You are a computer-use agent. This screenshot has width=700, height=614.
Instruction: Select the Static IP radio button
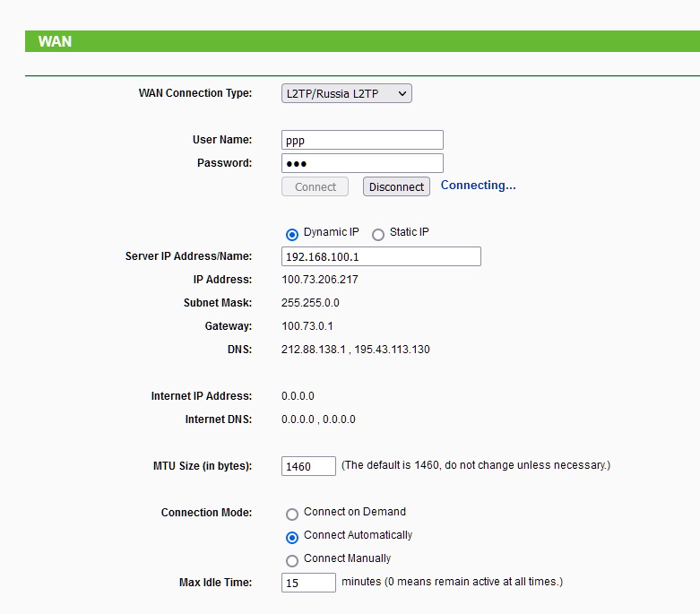point(378,235)
